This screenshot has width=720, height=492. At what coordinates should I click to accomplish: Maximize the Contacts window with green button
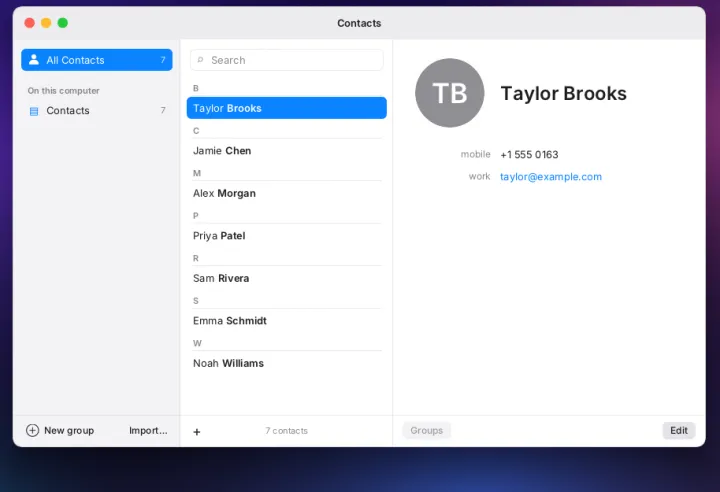click(62, 23)
